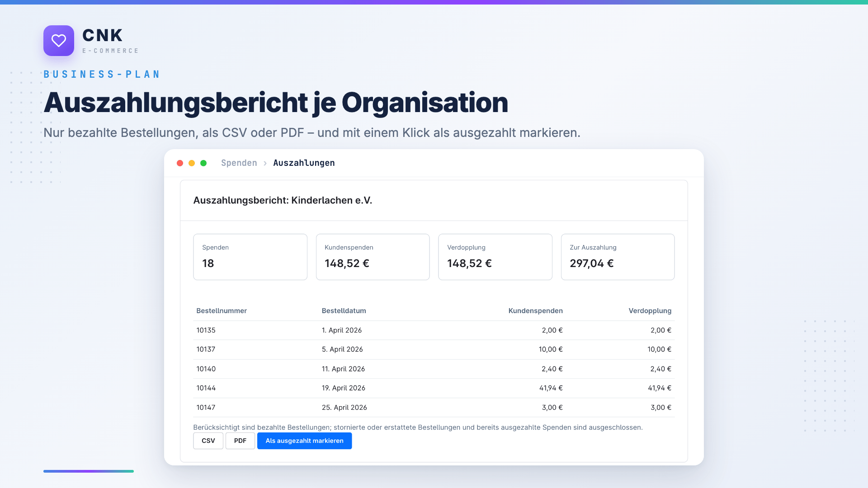Select the Spenden count card showing 18
The width and height of the screenshot is (868, 488).
coord(250,257)
